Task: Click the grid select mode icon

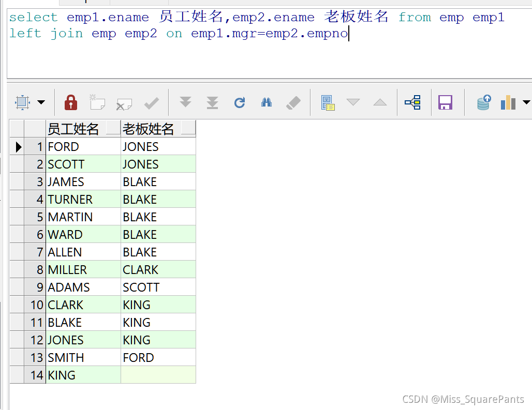Action: coord(22,102)
